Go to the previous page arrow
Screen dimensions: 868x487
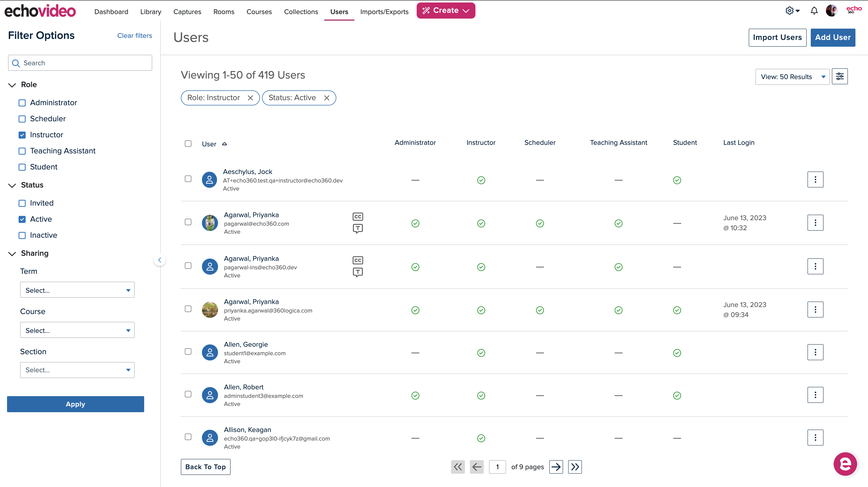[x=477, y=467]
